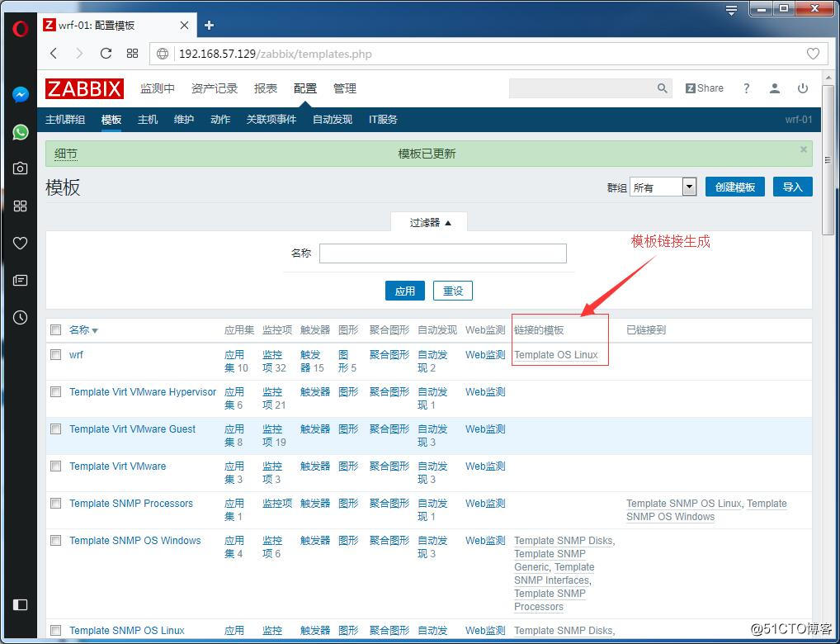Open Speed Dial grid in sidebar
Image resolution: width=840 pixels, height=644 pixels.
click(x=21, y=206)
